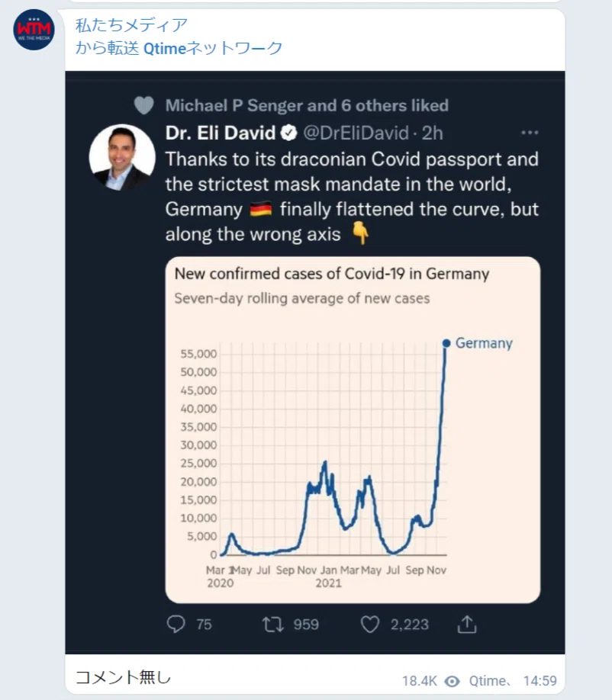Click the Germany data point marker on chart

tap(446, 343)
